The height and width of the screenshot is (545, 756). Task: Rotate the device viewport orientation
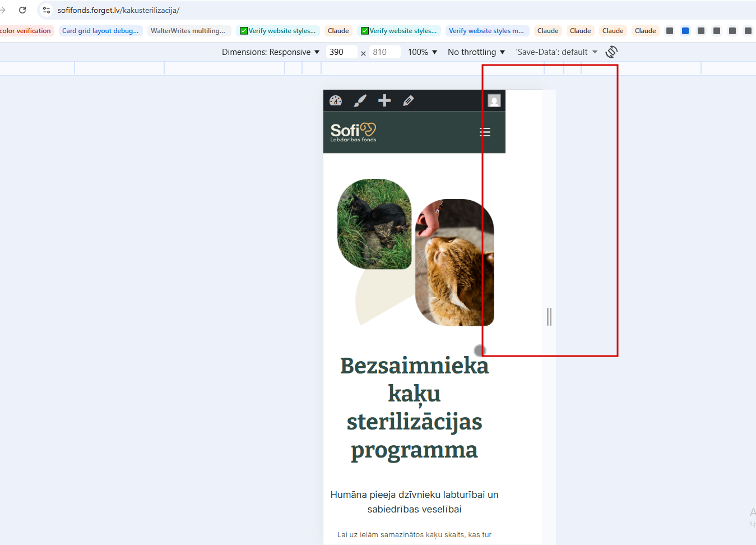click(x=611, y=52)
